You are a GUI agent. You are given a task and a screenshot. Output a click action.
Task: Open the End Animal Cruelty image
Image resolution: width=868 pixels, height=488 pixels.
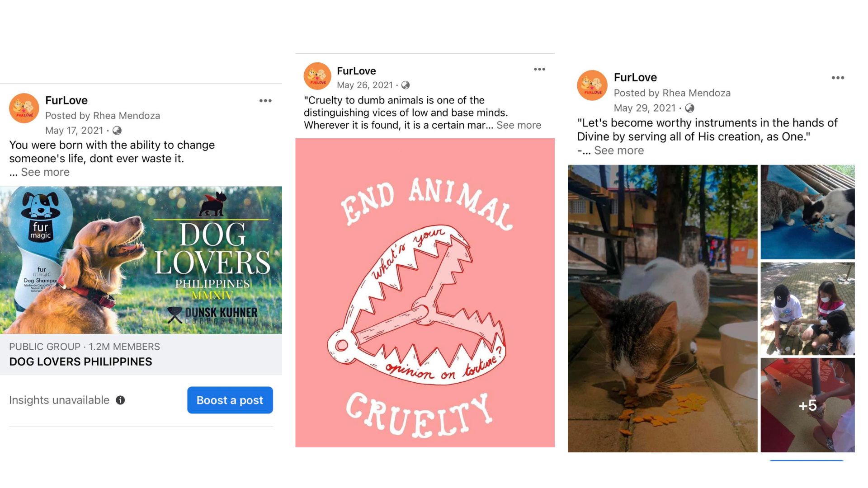coord(425,293)
